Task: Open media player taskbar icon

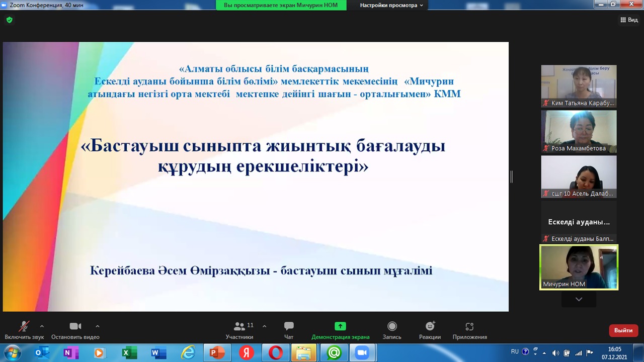Action: [99, 353]
